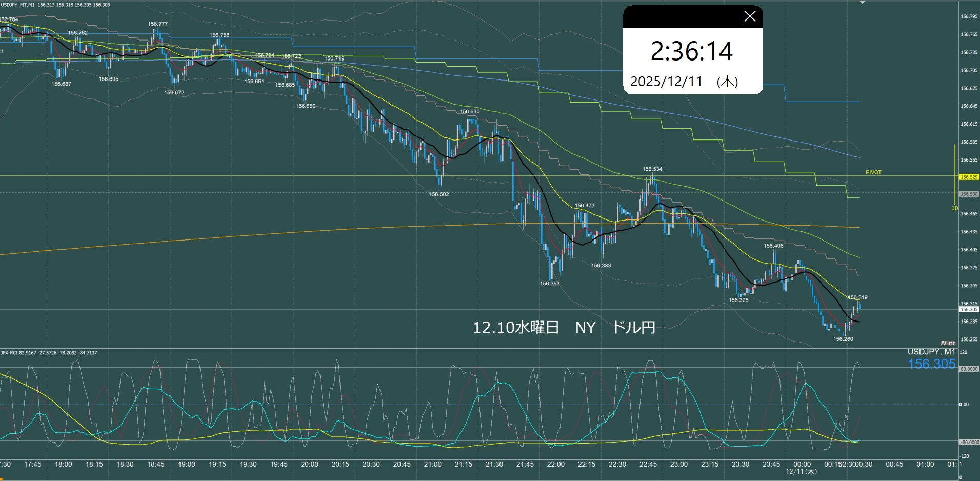Click the yellow 156.529 pivot price tag
The height and width of the screenshot is (481, 980).
pyautogui.click(x=969, y=177)
